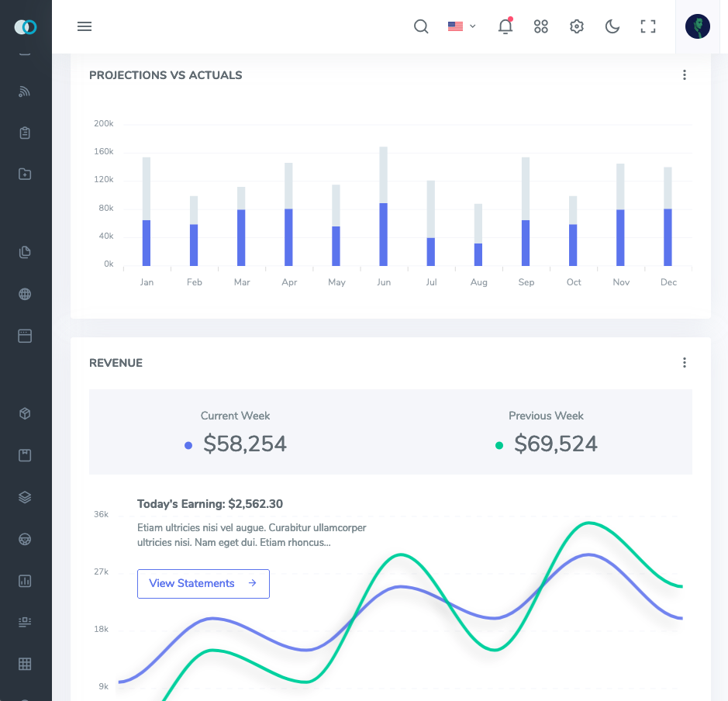728x701 pixels.
Task: Open the text-wrap layout sidebar item
Action: click(x=25, y=622)
